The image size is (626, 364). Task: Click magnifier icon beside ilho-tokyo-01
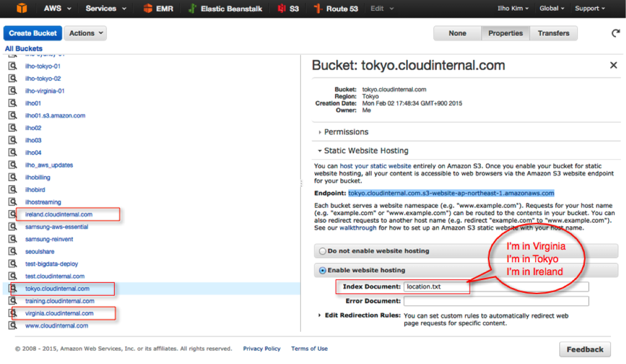pyautogui.click(x=13, y=66)
